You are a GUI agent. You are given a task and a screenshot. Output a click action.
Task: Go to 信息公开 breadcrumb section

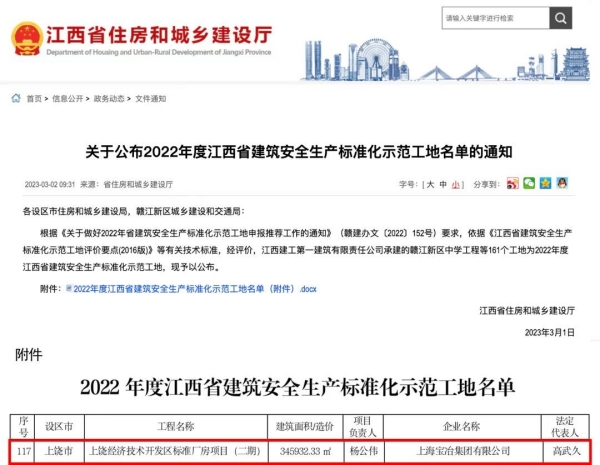point(67,99)
